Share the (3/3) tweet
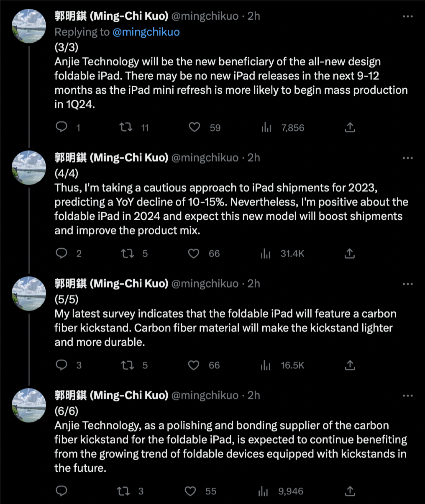This screenshot has height=504, width=425. (x=350, y=127)
